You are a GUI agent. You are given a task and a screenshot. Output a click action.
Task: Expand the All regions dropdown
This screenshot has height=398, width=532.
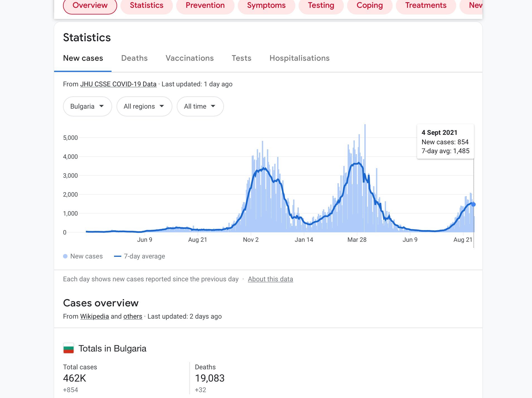tap(144, 106)
